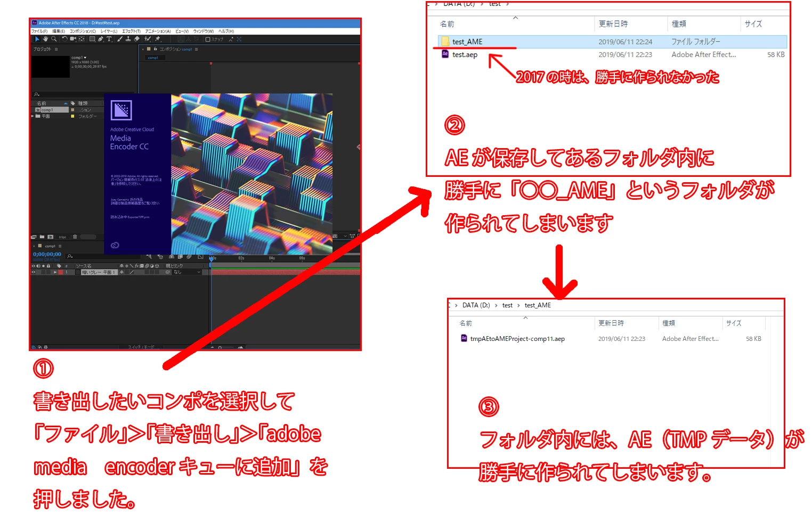Open ファイル(F) menu in After Effects
The height and width of the screenshot is (529, 812).
39,31
